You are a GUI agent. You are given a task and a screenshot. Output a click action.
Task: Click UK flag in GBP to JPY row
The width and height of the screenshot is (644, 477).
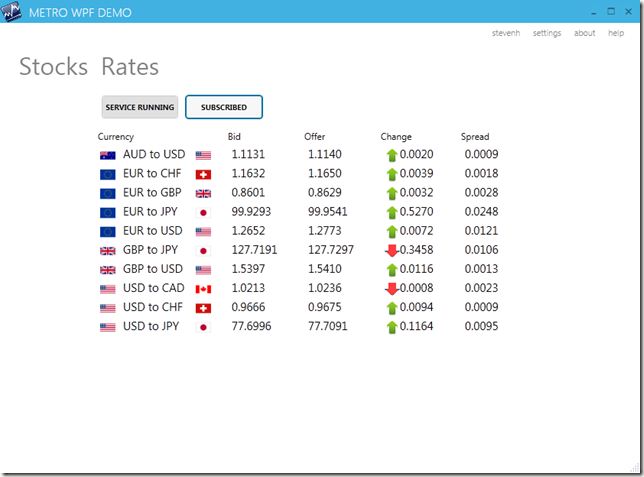coord(108,251)
